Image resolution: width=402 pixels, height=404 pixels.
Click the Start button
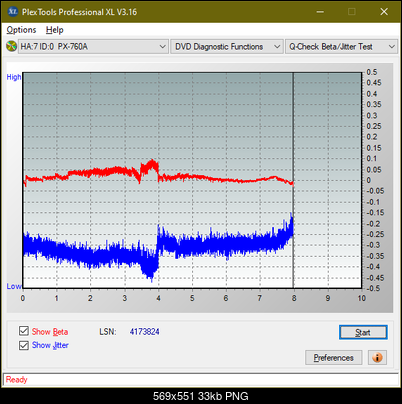tap(363, 332)
